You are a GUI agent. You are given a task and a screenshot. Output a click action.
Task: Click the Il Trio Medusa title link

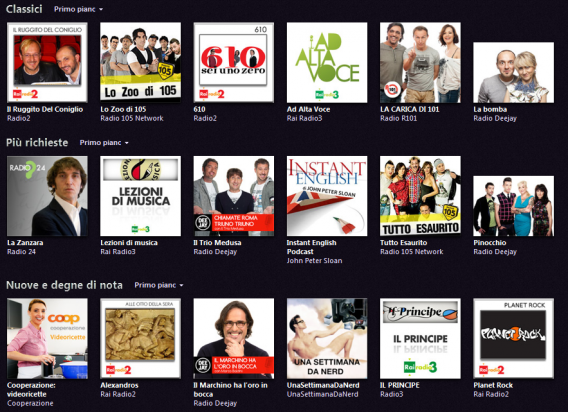[x=217, y=242]
